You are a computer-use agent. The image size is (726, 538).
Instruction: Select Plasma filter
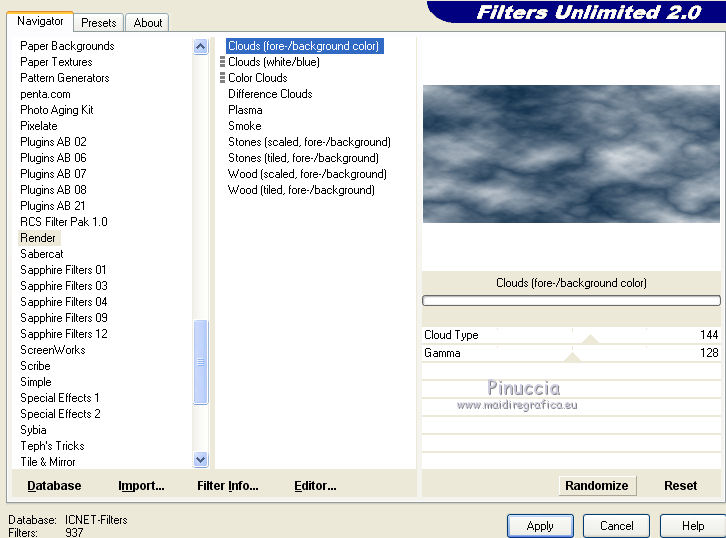(245, 110)
